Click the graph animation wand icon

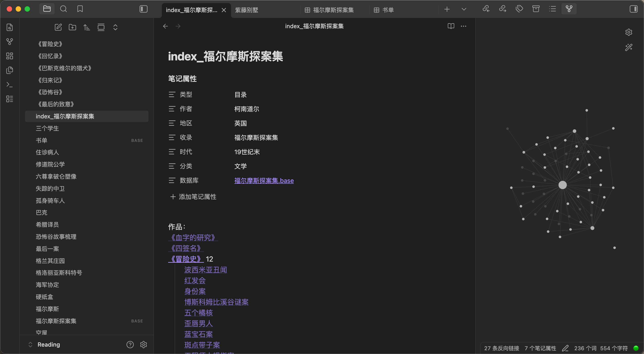point(629,47)
